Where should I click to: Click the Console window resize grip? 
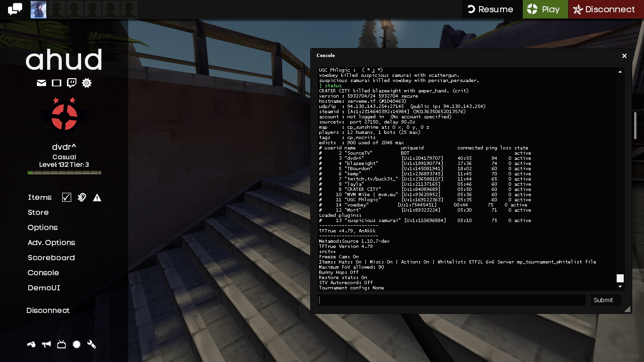pyautogui.click(x=627, y=310)
